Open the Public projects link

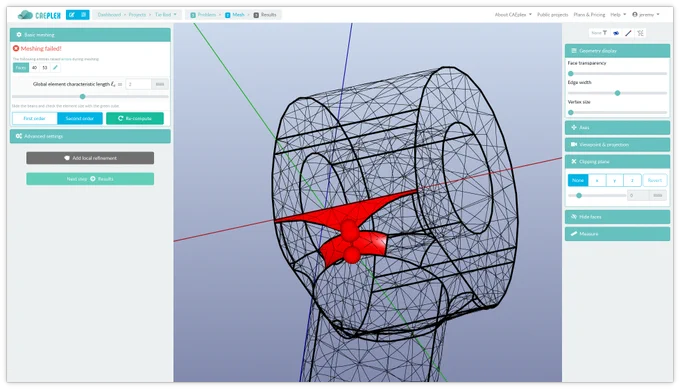(x=552, y=15)
